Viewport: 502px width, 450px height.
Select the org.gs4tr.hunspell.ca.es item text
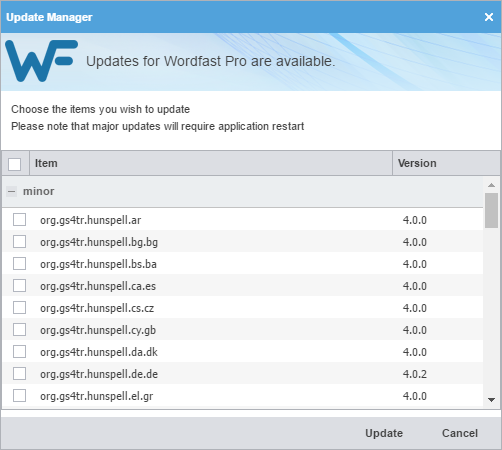coord(98,286)
